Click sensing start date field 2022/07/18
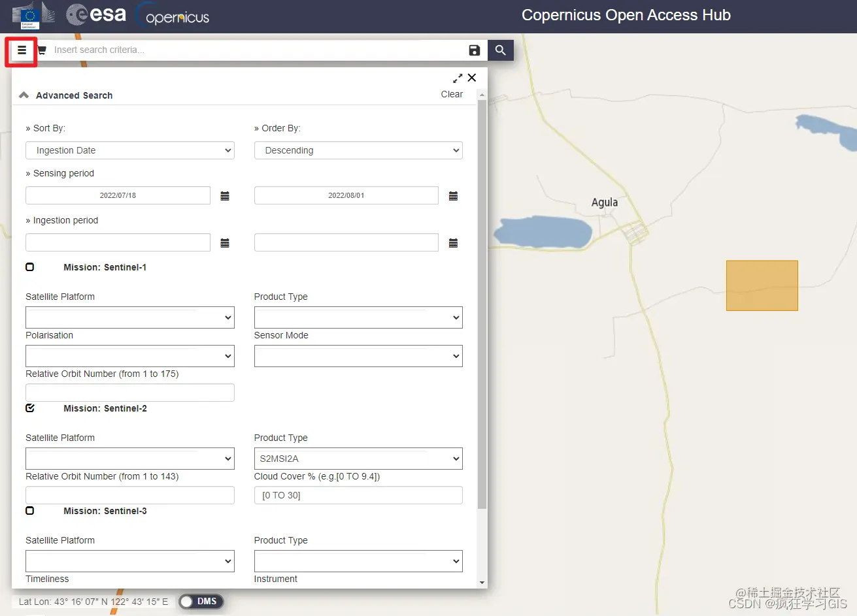The width and height of the screenshot is (857, 616). pyautogui.click(x=118, y=195)
